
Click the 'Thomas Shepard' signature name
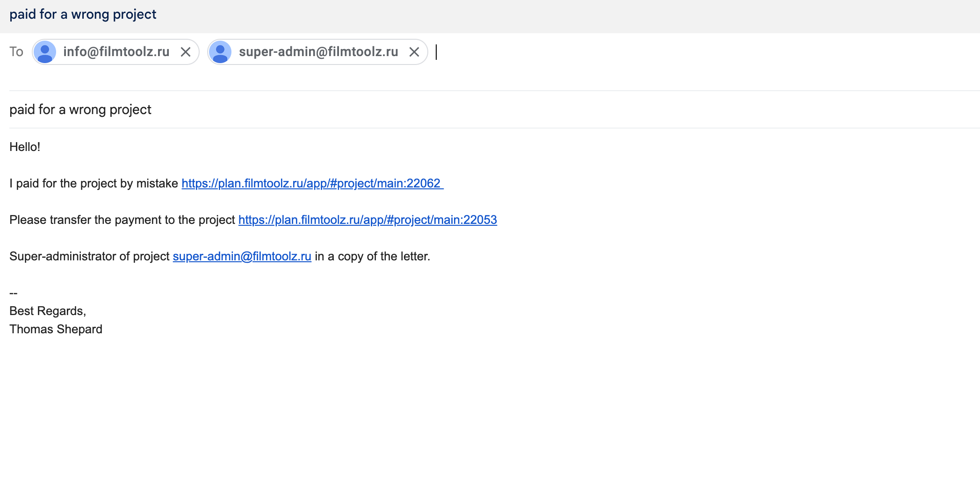56,329
